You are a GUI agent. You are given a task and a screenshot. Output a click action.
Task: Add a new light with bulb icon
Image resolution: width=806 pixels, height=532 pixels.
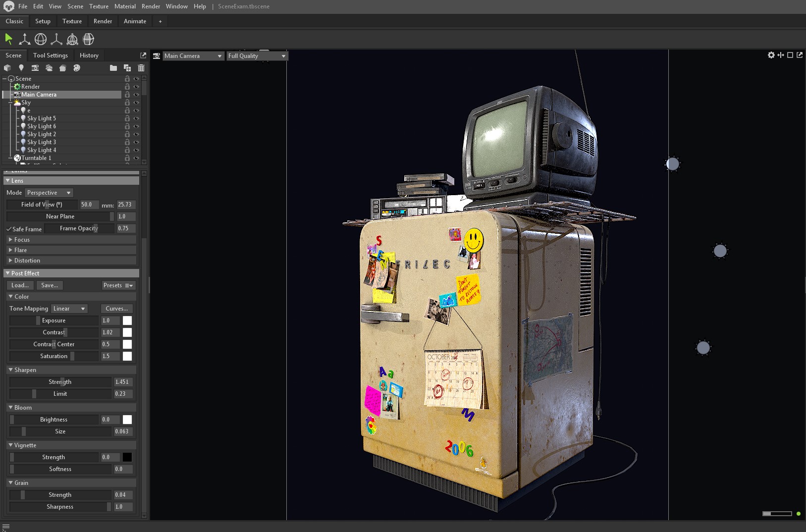pos(21,68)
